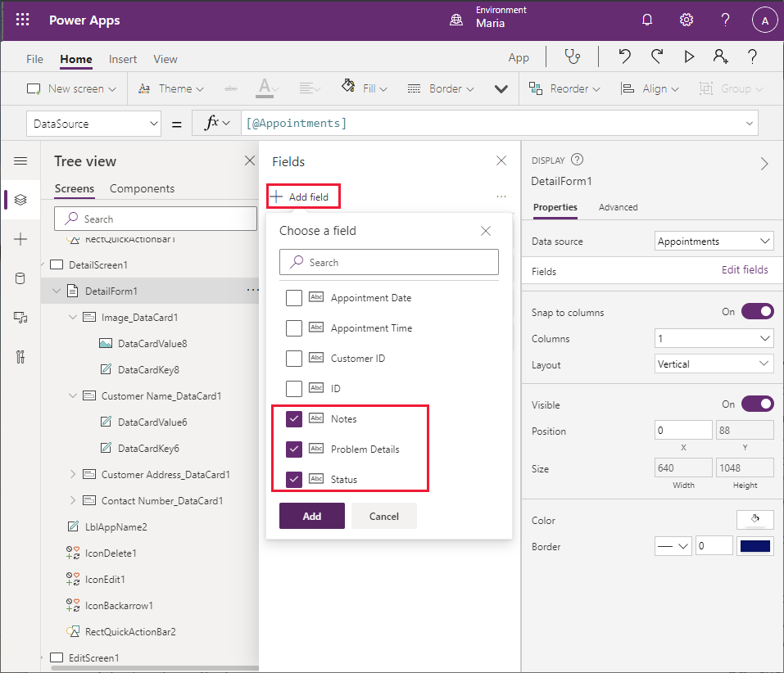This screenshot has width=784, height=673.
Task: Click the Edit fields link
Action: coord(745,270)
